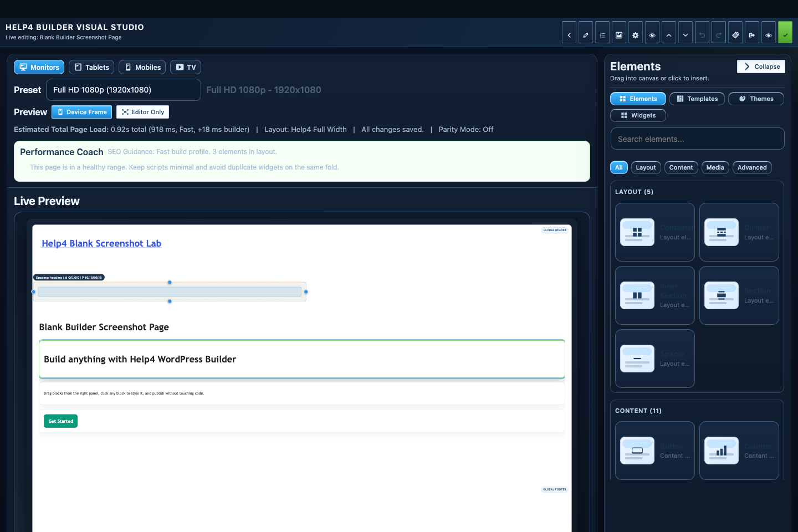Switch to the TV device tab
798x532 pixels.
pyautogui.click(x=186, y=67)
